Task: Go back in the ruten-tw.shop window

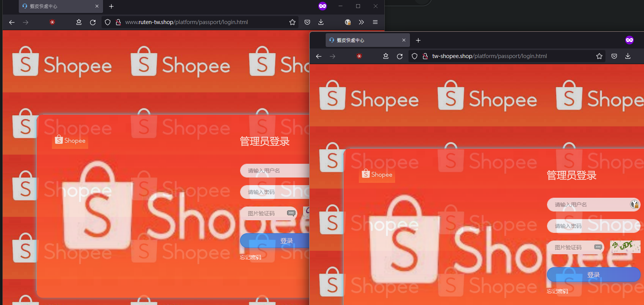Action: [x=12, y=22]
